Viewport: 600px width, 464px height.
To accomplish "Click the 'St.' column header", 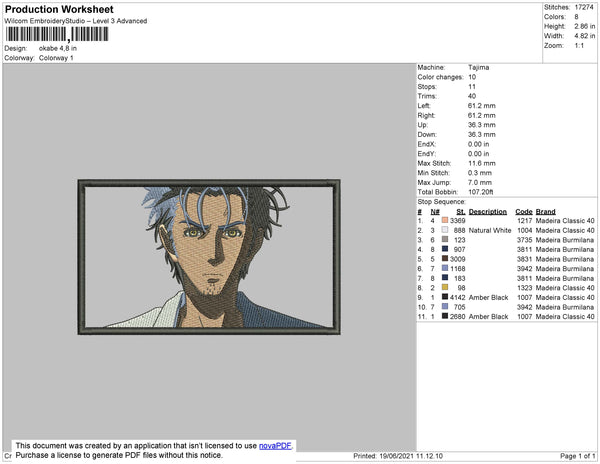I will [461, 212].
